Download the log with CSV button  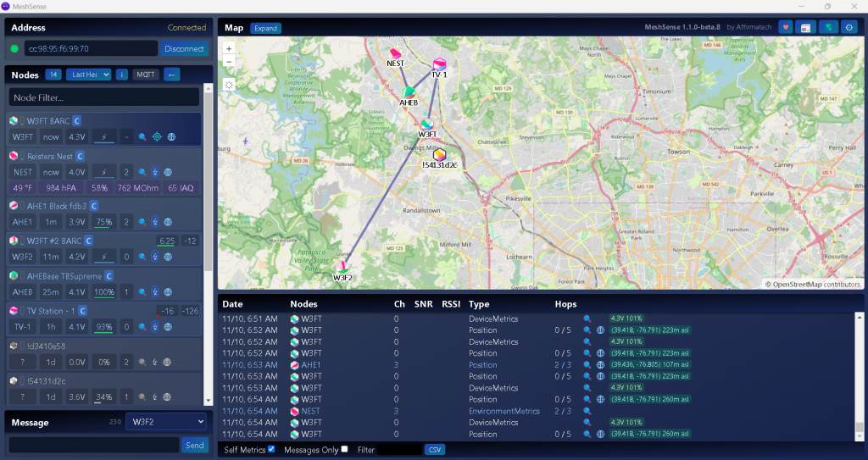click(434, 450)
